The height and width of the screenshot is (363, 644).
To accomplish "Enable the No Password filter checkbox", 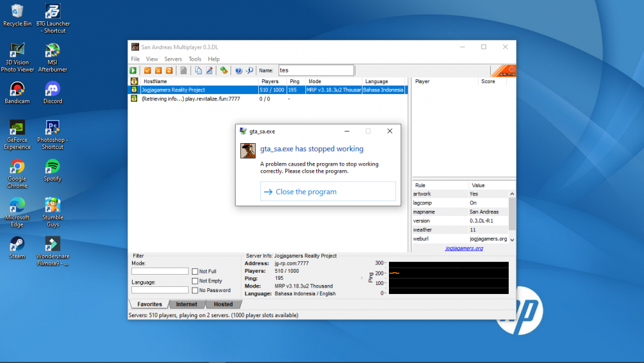I will (195, 290).
